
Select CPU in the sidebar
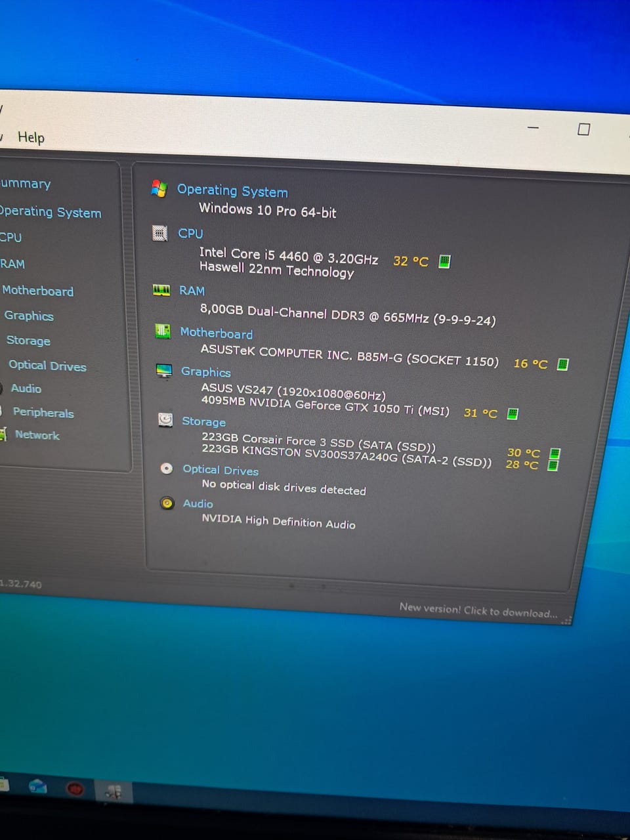pyautogui.click(x=10, y=237)
